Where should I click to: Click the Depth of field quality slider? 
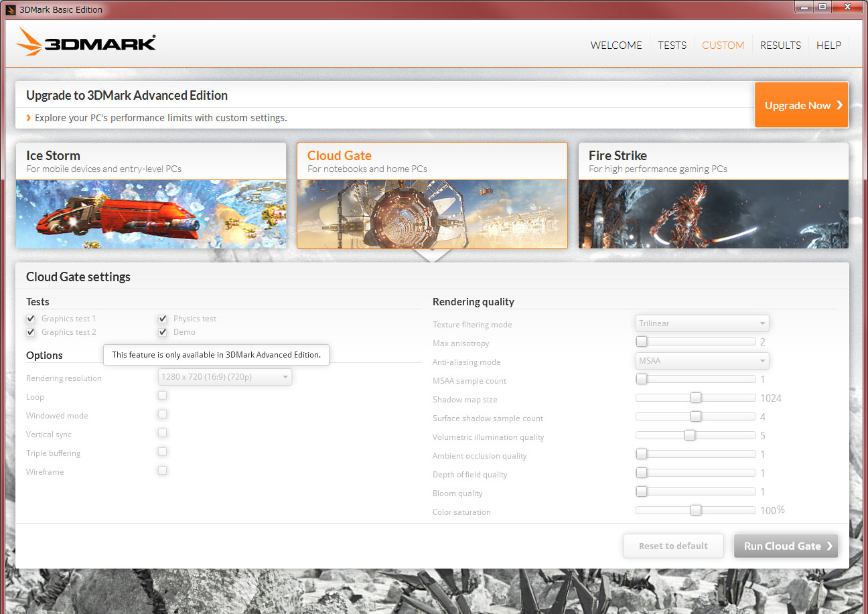click(x=696, y=473)
